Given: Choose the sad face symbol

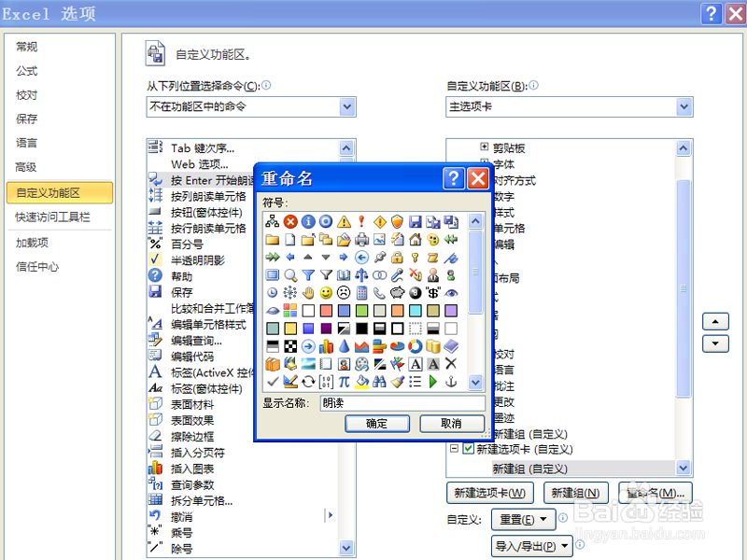Looking at the screenshot, I should point(344,293).
